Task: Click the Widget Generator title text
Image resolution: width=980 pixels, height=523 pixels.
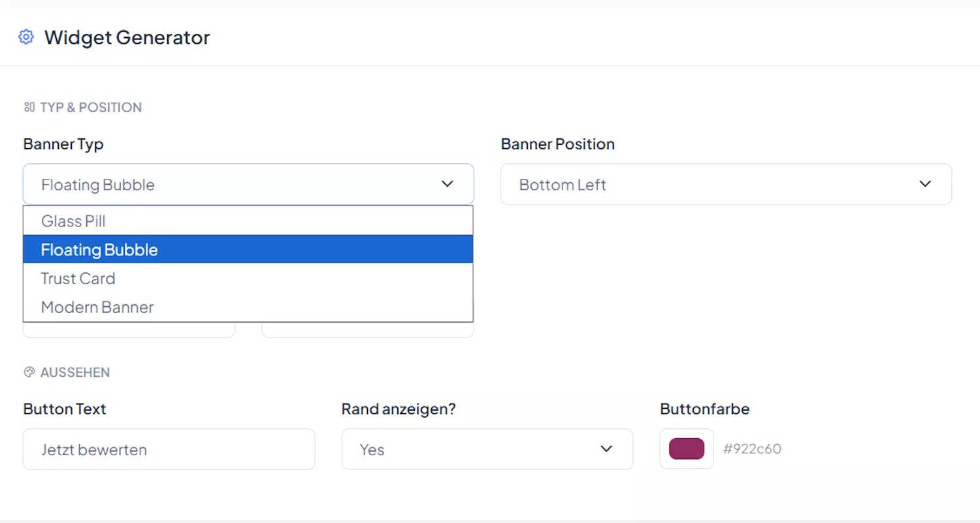Action: (127, 37)
